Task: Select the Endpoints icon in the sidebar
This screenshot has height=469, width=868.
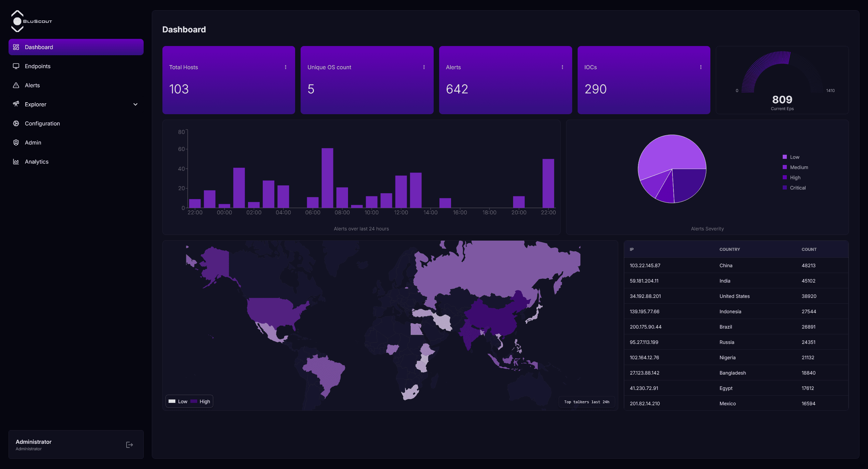Action: [x=16, y=66]
